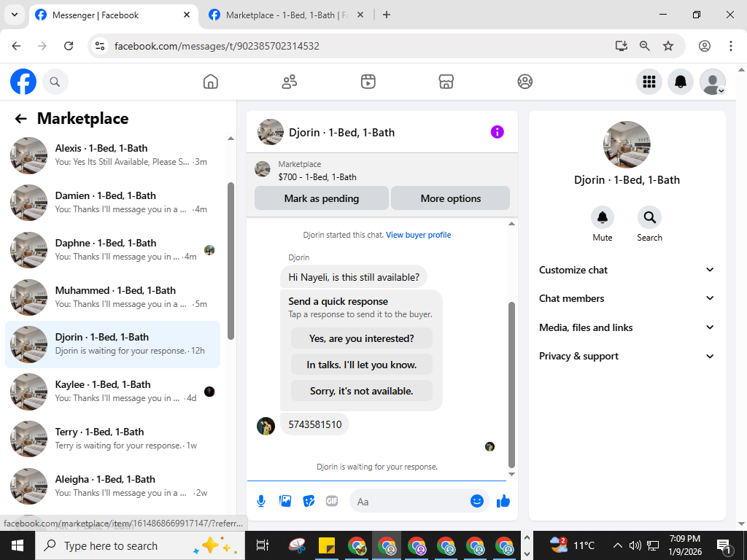Navigate back in browser history

click(16, 46)
